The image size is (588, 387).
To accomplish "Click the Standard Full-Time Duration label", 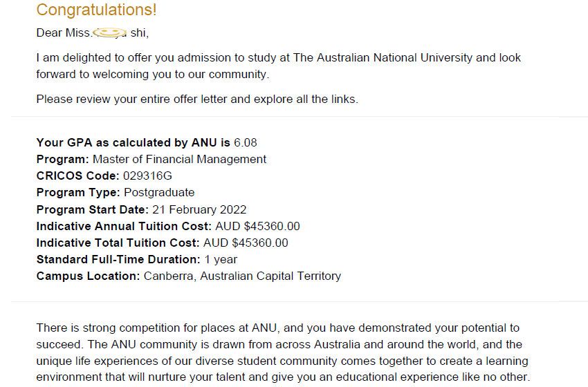I will (118, 259).
